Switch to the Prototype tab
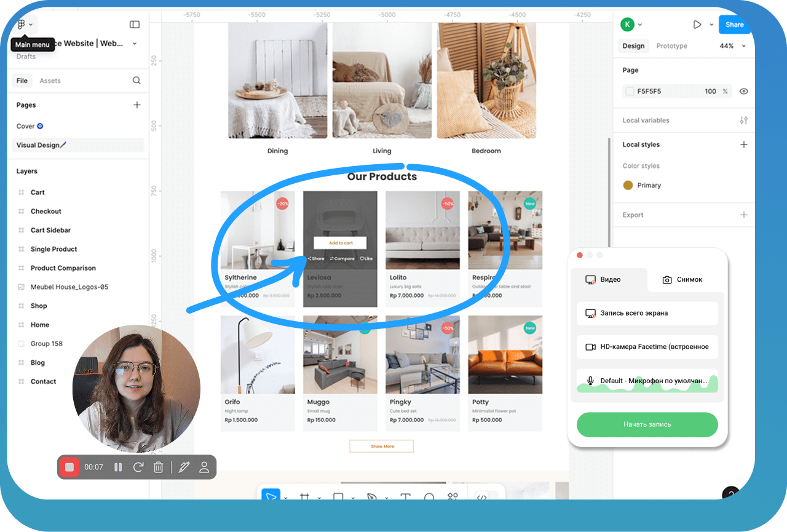This screenshot has width=787, height=532. [x=671, y=46]
